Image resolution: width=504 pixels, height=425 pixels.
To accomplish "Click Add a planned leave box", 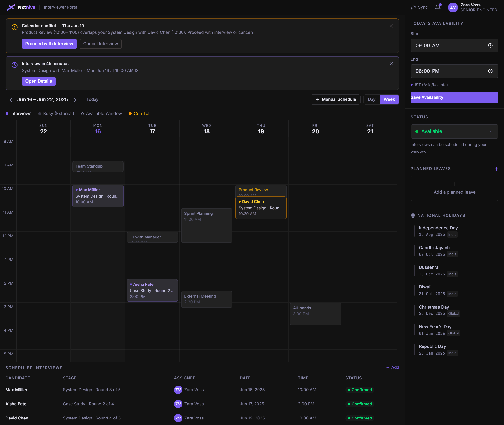I will pos(454,188).
